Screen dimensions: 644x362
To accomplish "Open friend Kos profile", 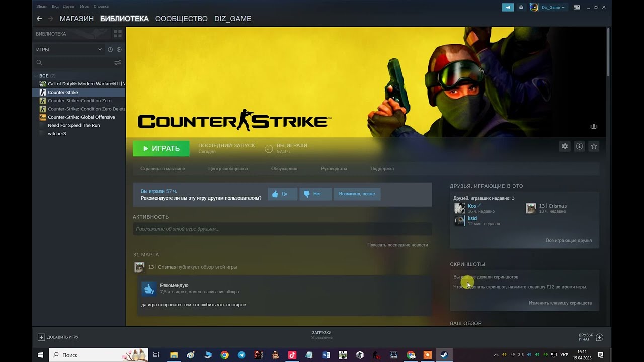I will tap(472, 206).
